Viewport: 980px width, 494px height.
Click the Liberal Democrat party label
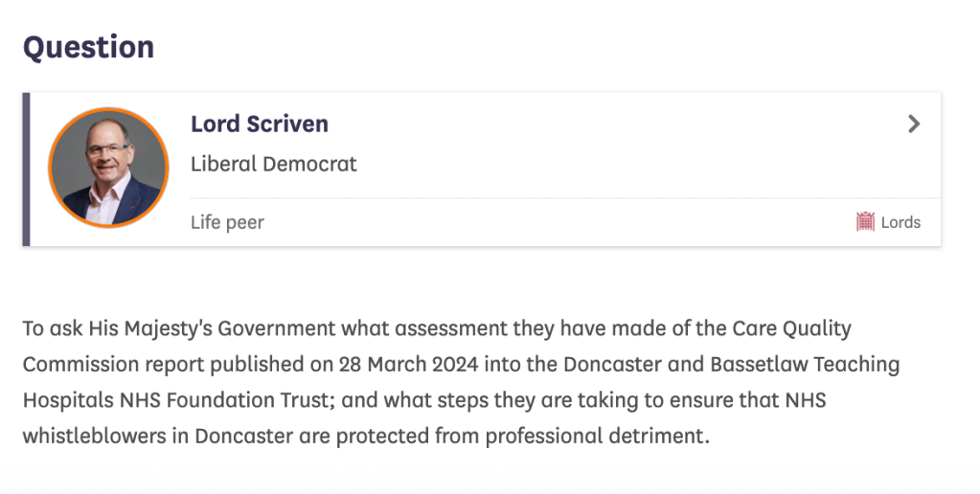point(274,164)
